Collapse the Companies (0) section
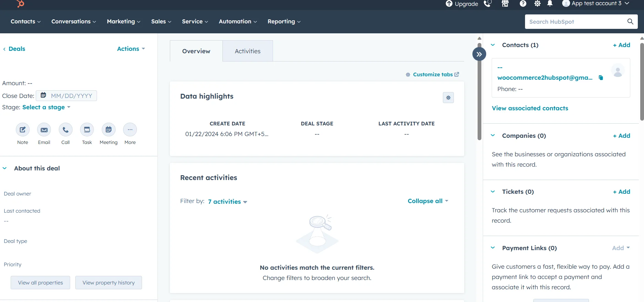Image resolution: width=644 pixels, height=302 pixels. point(493,135)
